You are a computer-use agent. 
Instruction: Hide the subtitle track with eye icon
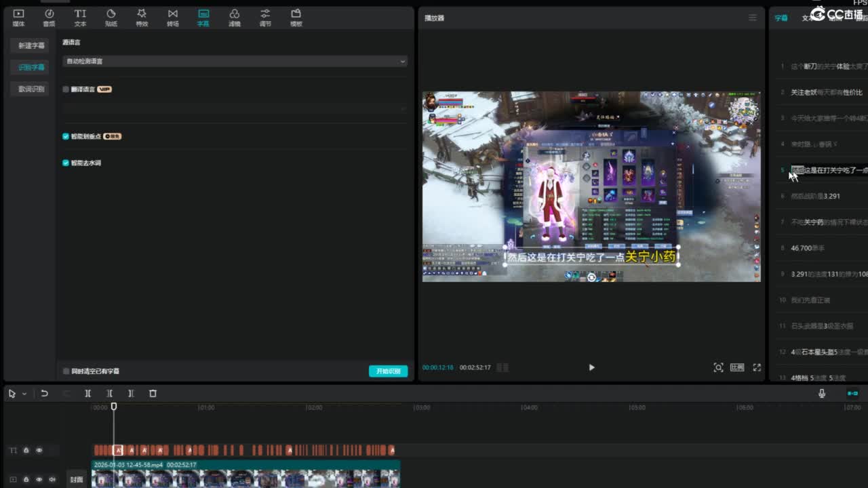pos(39,450)
